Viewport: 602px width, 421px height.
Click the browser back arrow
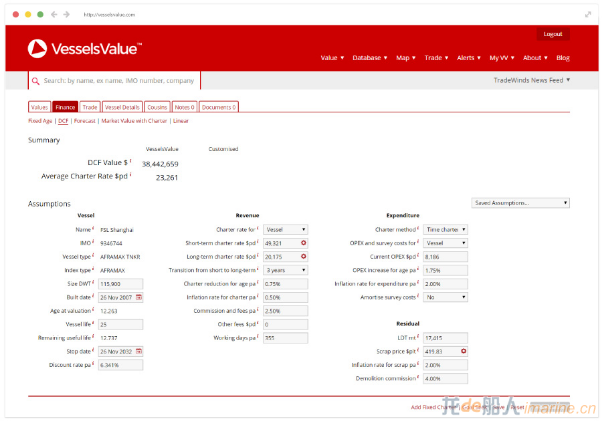coord(54,15)
